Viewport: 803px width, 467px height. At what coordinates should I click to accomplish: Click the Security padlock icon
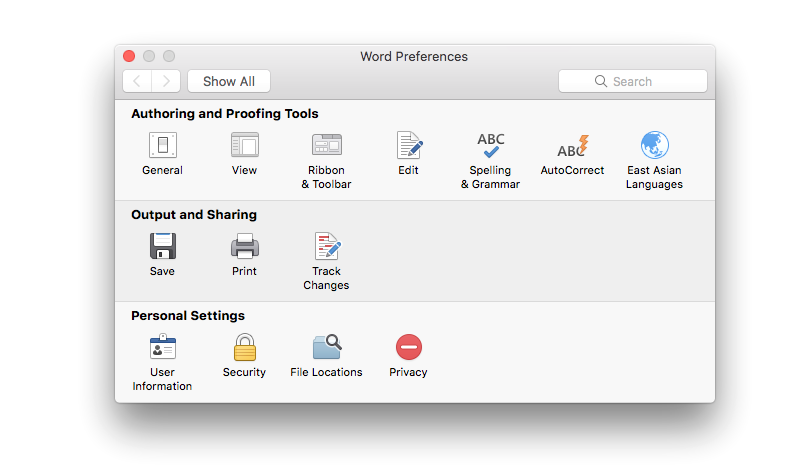coord(244,347)
